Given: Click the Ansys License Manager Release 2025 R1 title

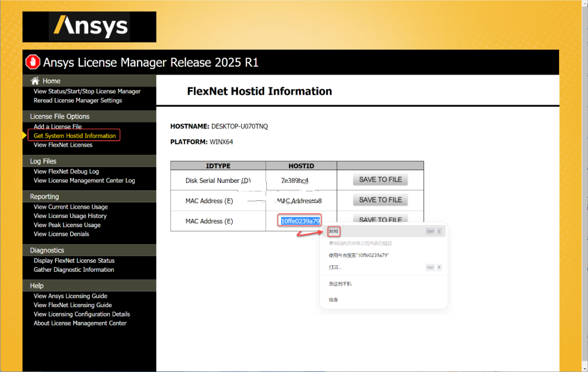Looking at the screenshot, I should 151,62.
